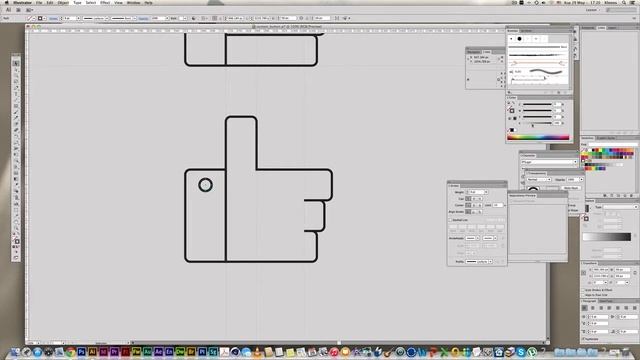Click reference point locator in Transform panel
The height and width of the screenshot is (360, 640).
click(584, 273)
